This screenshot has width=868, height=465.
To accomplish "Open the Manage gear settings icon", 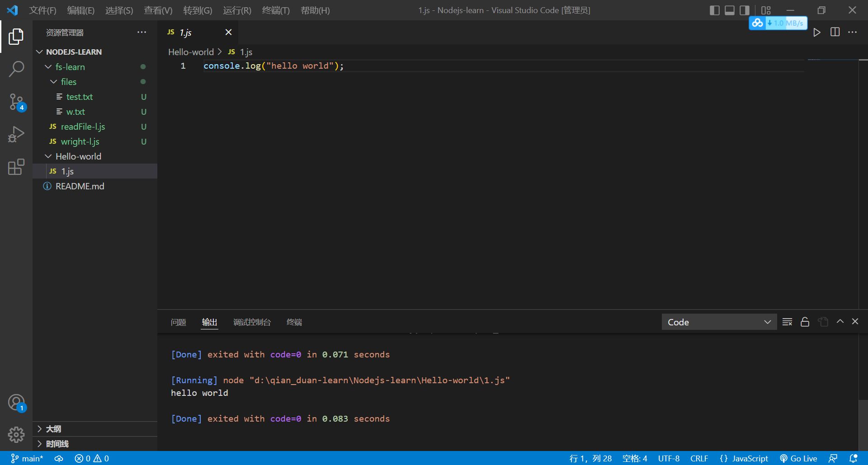I will (16, 435).
